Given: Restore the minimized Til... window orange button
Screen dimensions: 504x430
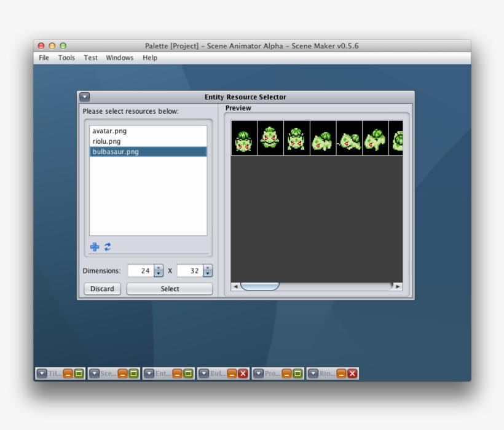Looking at the screenshot, I should coord(68,373).
